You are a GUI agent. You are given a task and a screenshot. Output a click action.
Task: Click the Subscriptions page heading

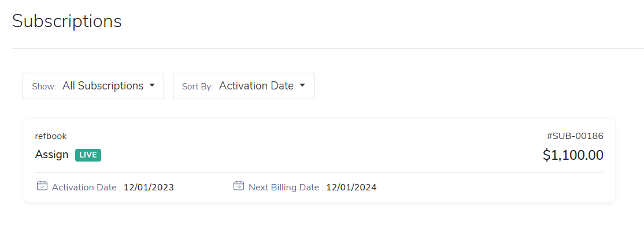pyautogui.click(x=67, y=21)
